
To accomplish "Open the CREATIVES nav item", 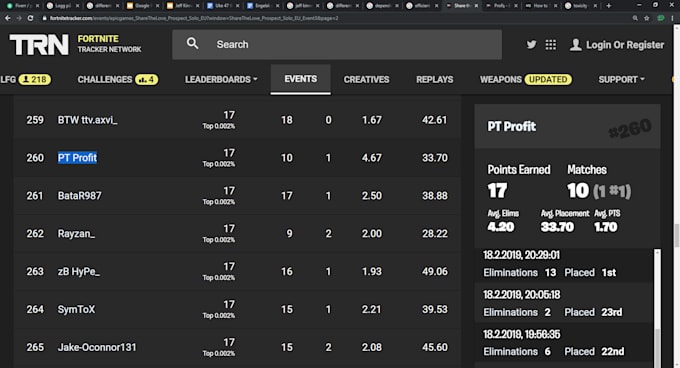I will click(x=366, y=79).
